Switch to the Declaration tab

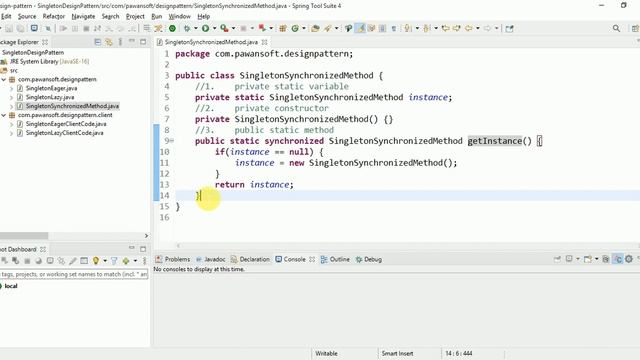(250, 259)
